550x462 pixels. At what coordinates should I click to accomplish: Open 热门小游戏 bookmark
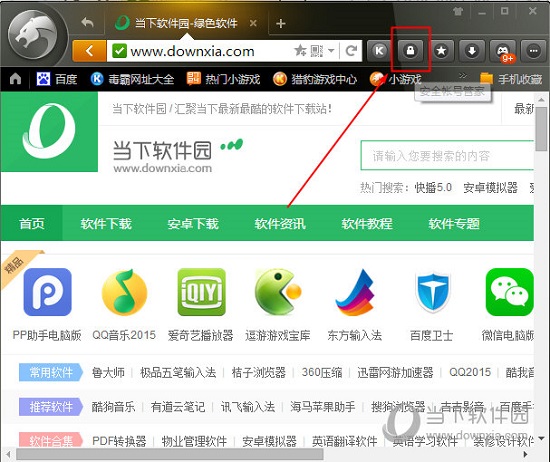coord(223,79)
